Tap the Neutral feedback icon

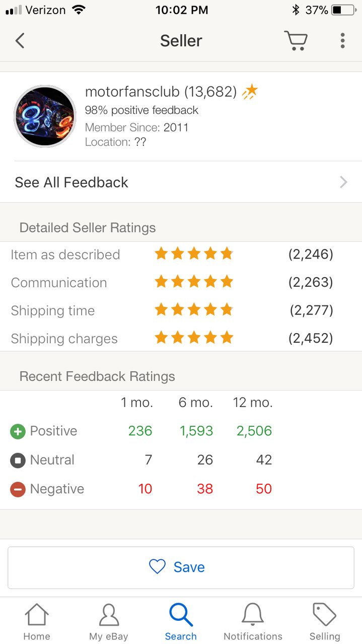click(x=18, y=460)
